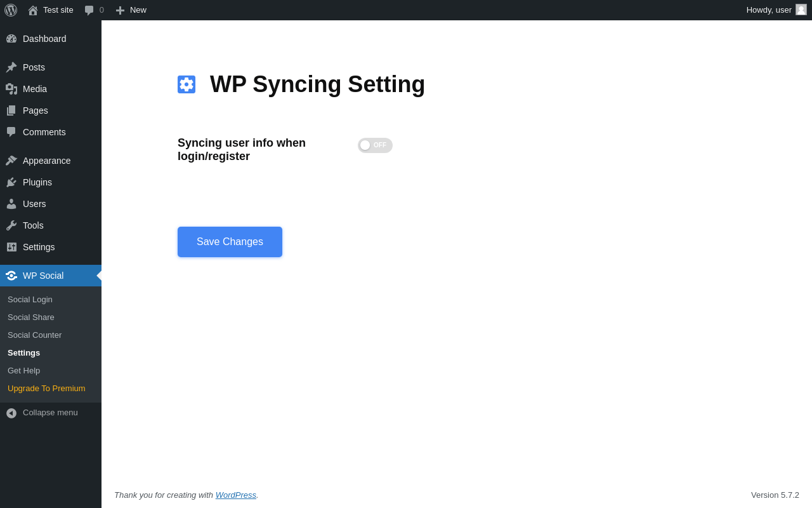812x508 pixels.
Task: Open Appearance brush icon menu
Action: (x=11, y=161)
